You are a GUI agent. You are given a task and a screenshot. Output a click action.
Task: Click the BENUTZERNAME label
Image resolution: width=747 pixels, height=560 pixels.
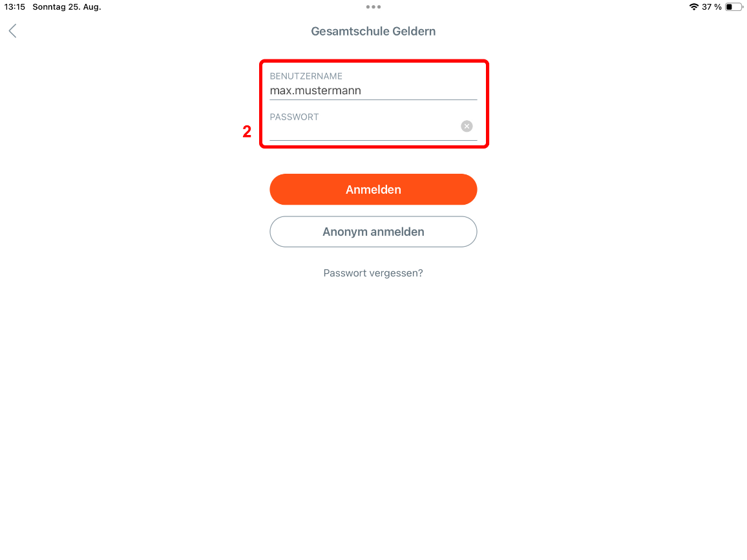(x=306, y=76)
